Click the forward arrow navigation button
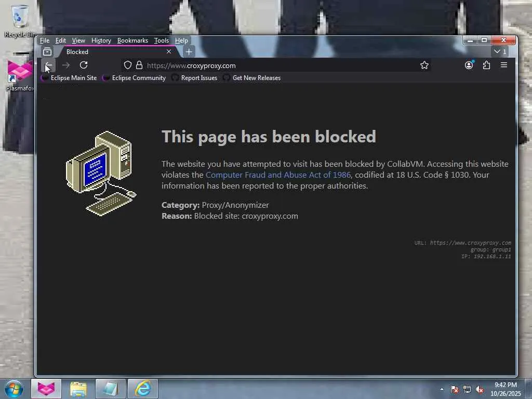This screenshot has height=399, width=532. [x=66, y=65]
